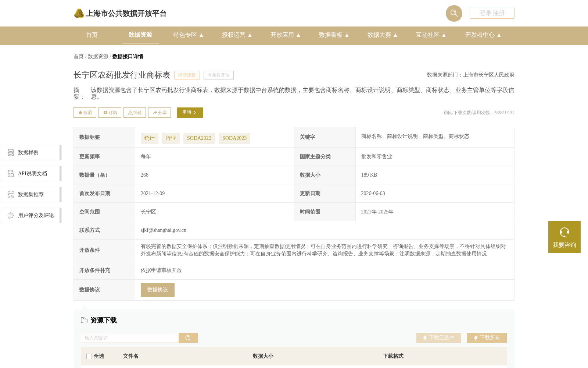This screenshot has height=368, width=588.
Task: Click the 2021年-2025年 time range value
Action: (x=377, y=212)
